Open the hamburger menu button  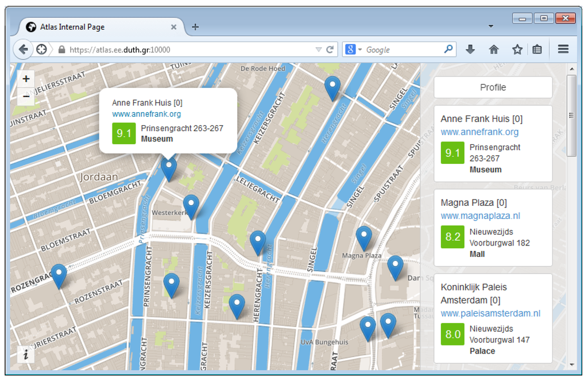[x=563, y=49]
